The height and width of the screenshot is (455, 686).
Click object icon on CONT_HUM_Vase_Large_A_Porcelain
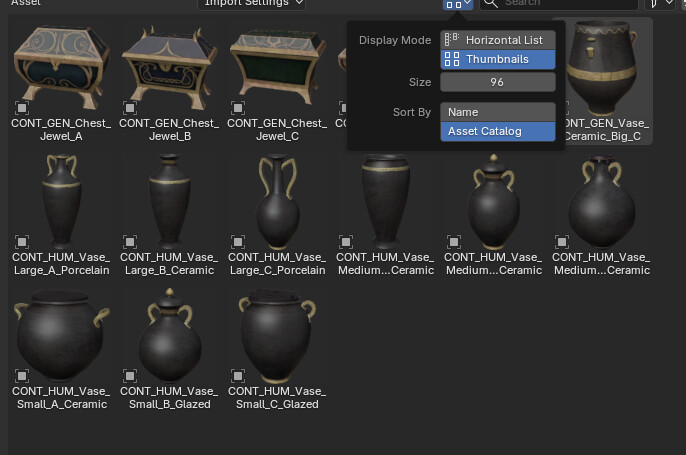[x=22, y=242]
